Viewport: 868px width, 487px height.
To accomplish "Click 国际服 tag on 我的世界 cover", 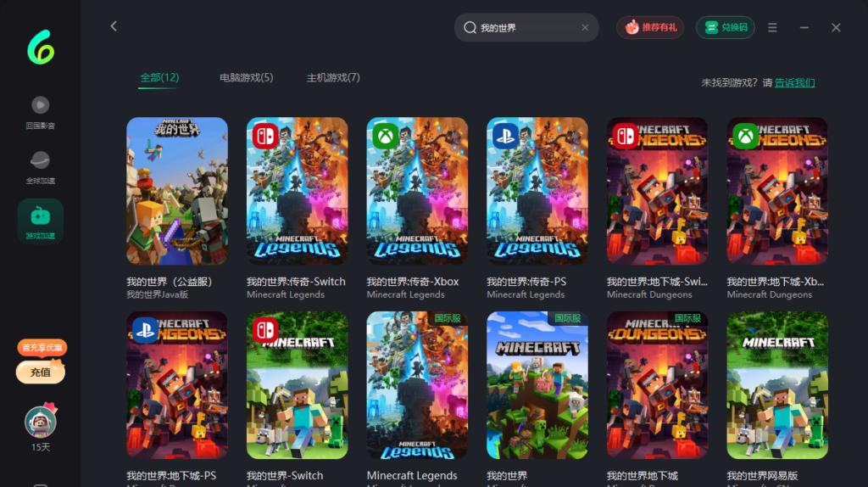I will point(568,318).
